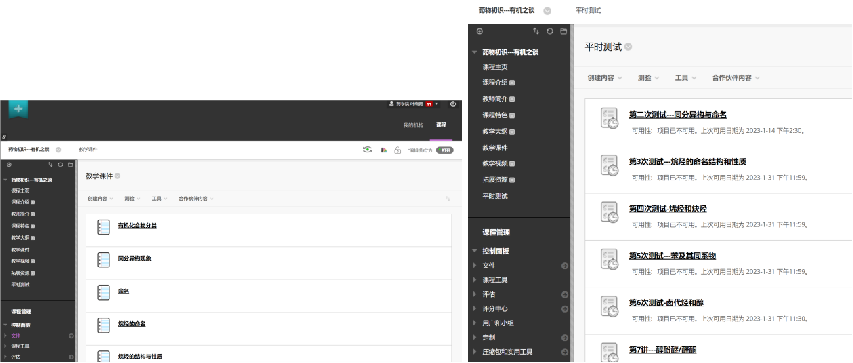Click sidebar reorder arrows icon on 平时测试 page
This screenshot has height=363, width=853.
pyautogui.click(x=536, y=32)
